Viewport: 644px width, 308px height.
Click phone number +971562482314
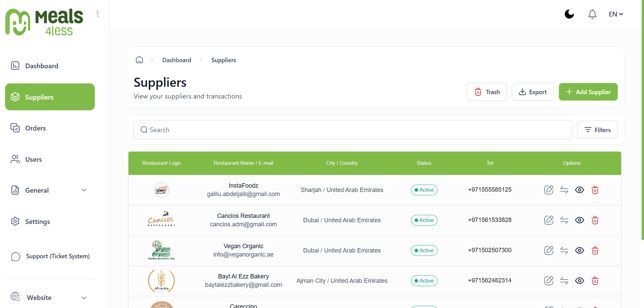(x=490, y=280)
